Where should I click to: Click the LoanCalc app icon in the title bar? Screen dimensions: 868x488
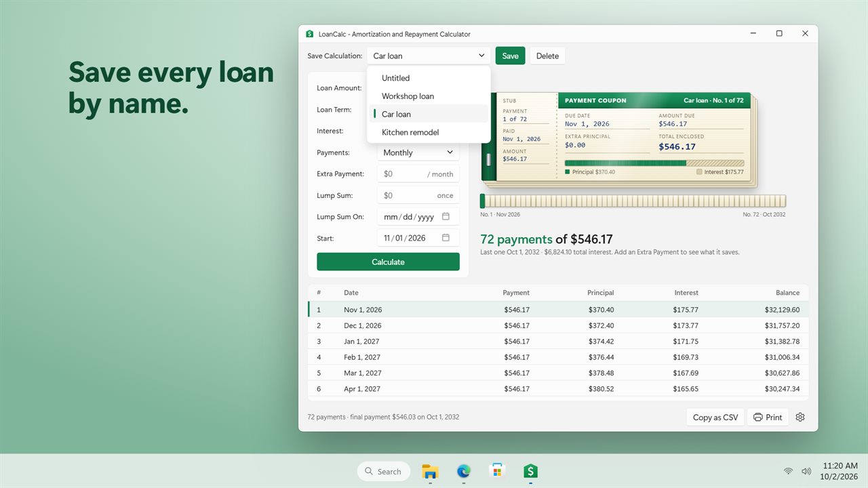310,34
